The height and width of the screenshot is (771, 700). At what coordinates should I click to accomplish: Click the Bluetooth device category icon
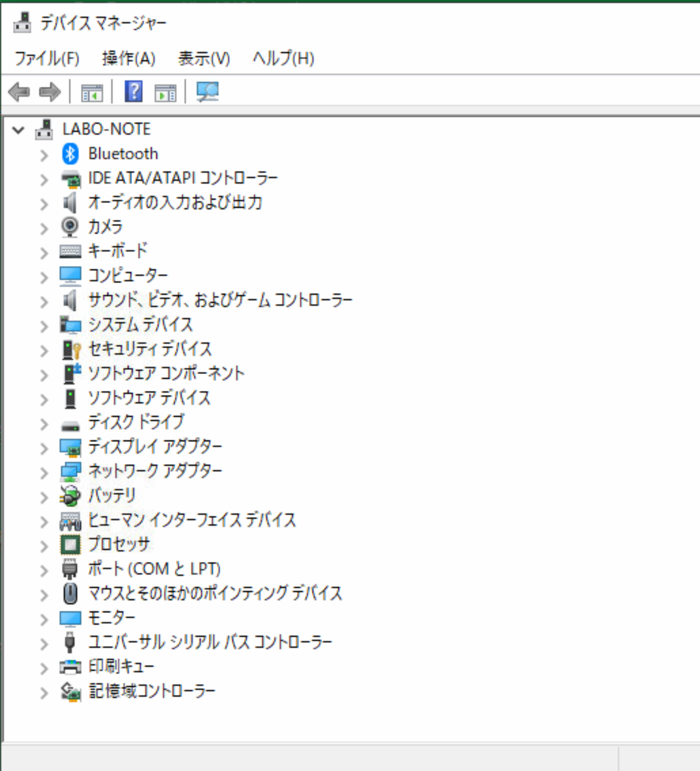pos(71,153)
